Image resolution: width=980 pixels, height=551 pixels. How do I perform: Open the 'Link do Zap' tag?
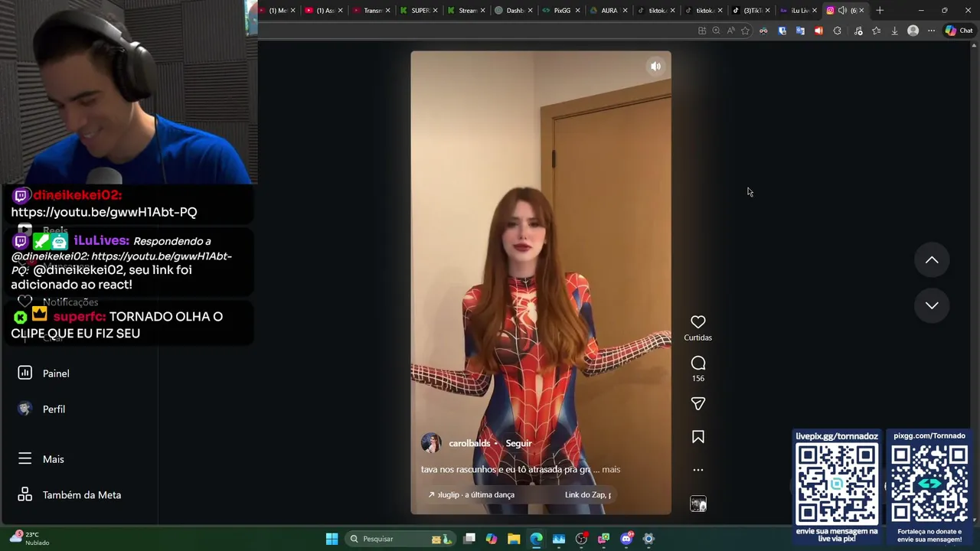click(x=587, y=494)
